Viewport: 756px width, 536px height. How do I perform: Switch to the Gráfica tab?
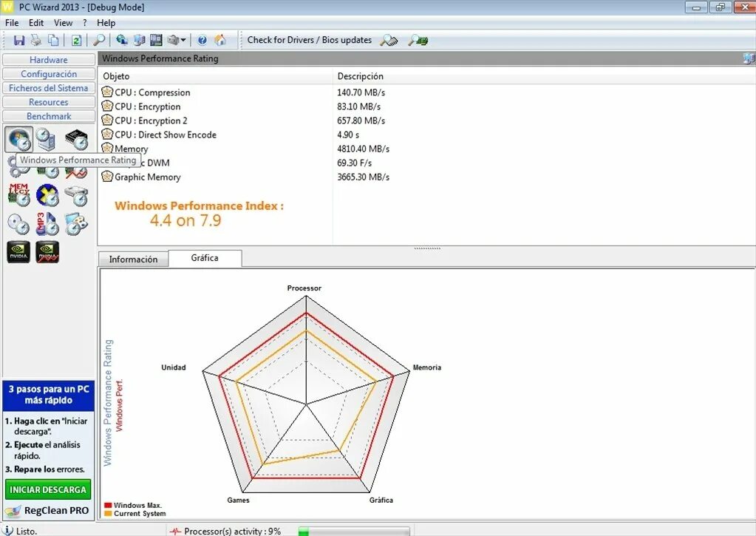(205, 257)
